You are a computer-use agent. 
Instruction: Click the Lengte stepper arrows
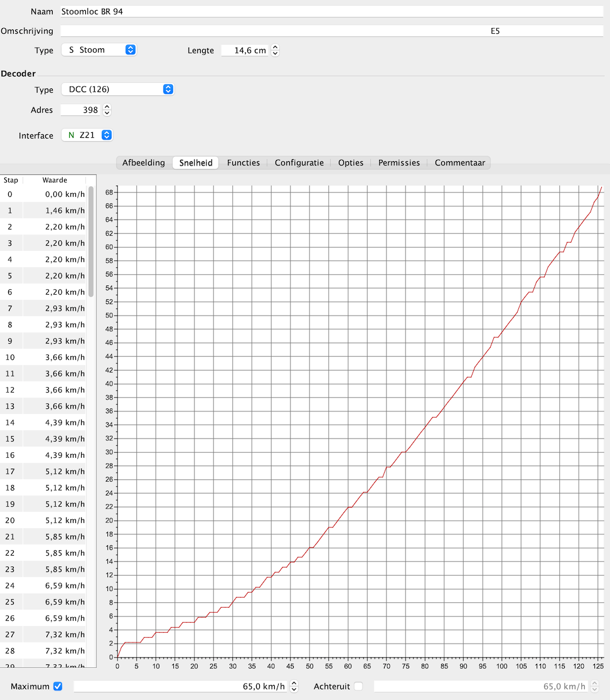tap(275, 51)
